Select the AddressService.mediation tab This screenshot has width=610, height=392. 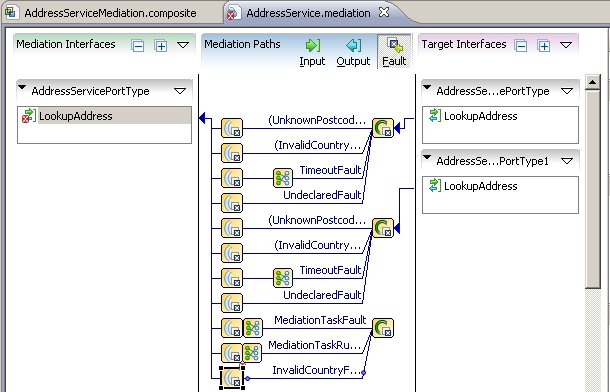coord(308,13)
